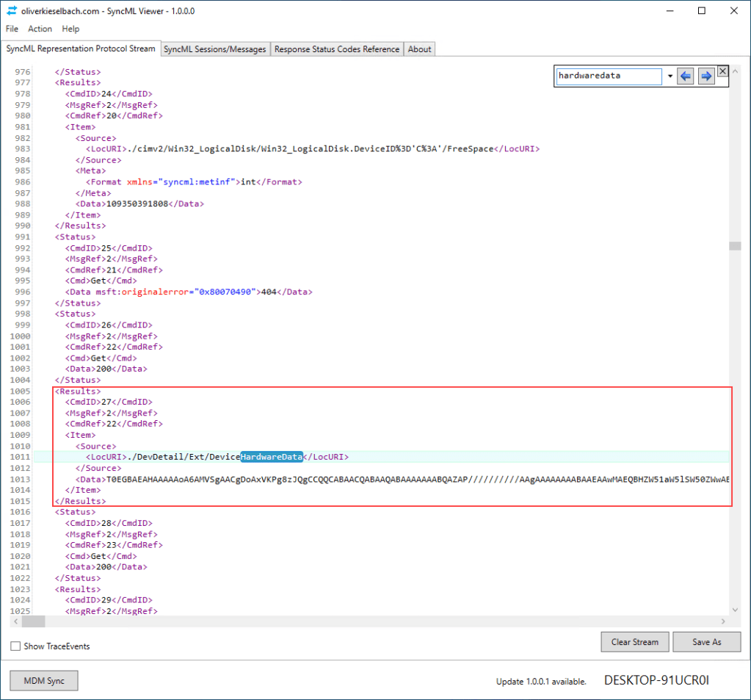Start an MDM Sync

(43, 680)
